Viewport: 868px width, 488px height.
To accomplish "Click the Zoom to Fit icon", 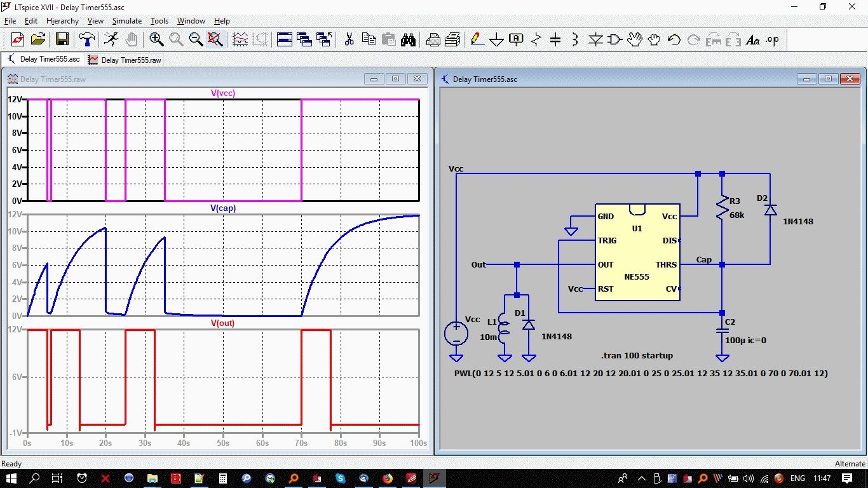I will 215,39.
